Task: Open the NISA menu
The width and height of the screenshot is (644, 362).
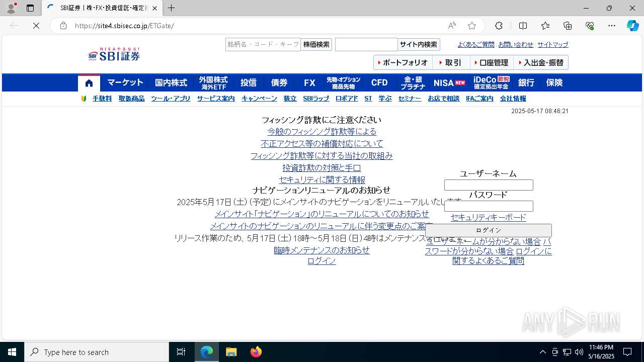Action: 449,83
